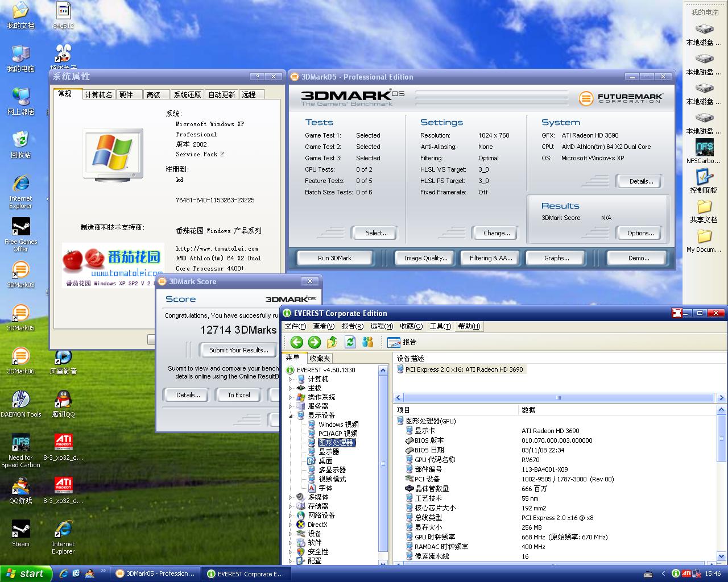Collapse the 显示设备 display tree node
Screen dimensions: 728x582
pyautogui.click(x=291, y=415)
